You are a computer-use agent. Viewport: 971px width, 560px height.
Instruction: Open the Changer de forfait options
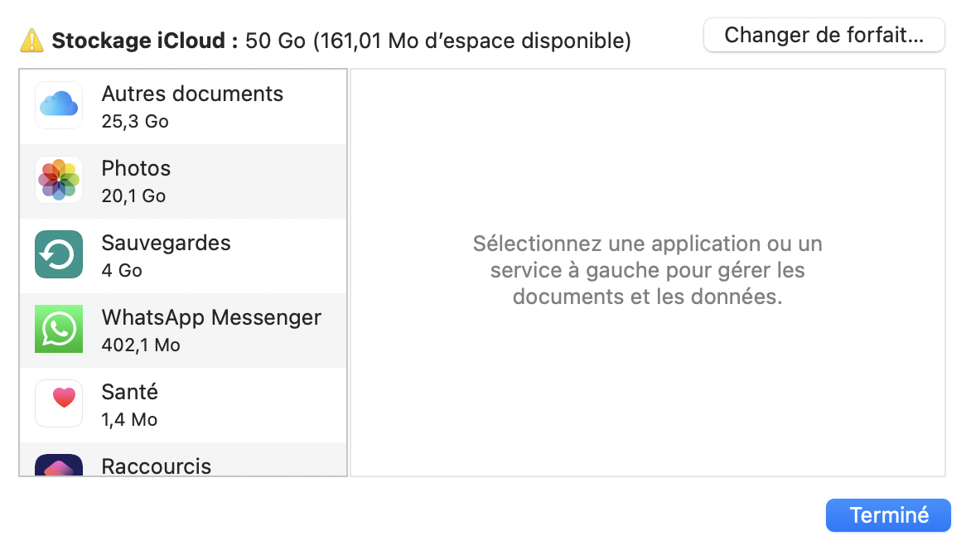click(824, 36)
